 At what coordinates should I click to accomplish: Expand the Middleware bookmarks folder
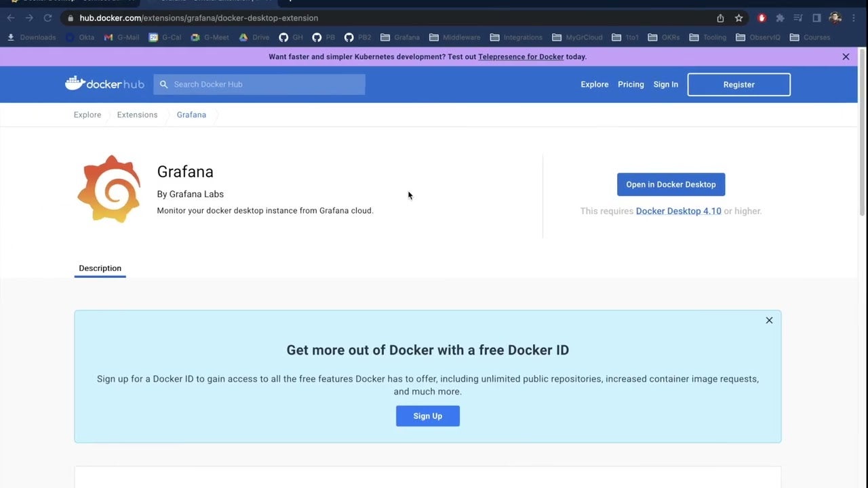coord(454,37)
